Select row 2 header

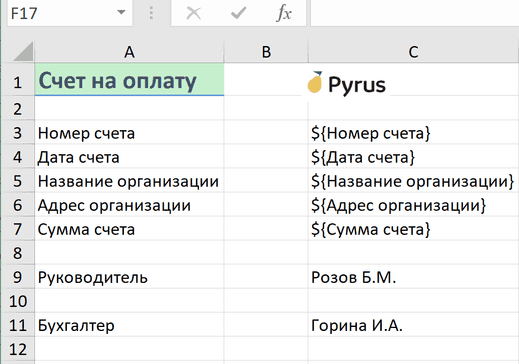[x=18, y=108]
